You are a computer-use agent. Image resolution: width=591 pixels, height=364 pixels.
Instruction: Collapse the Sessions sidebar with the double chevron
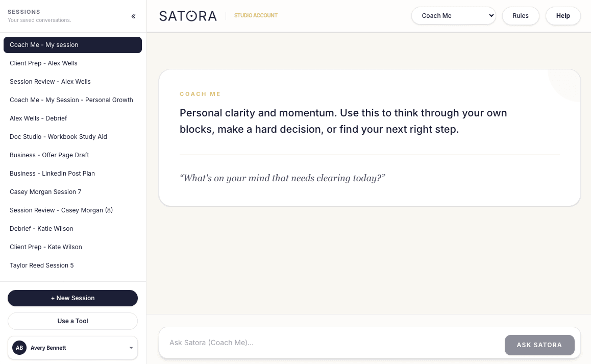133,16
